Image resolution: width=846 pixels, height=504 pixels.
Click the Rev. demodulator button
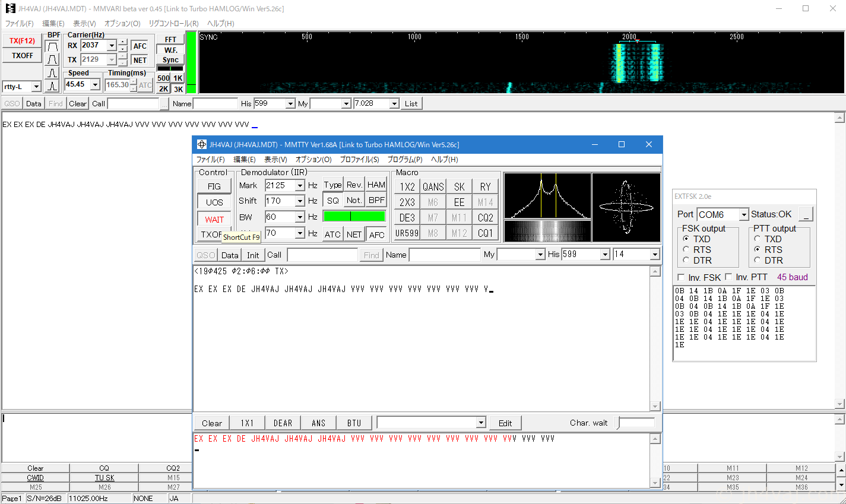[x=354, y=185]
